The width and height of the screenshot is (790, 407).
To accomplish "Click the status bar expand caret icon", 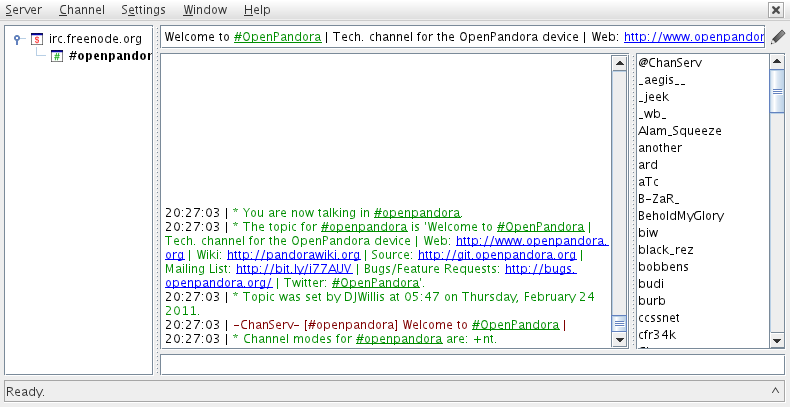I will click(775, 391).
